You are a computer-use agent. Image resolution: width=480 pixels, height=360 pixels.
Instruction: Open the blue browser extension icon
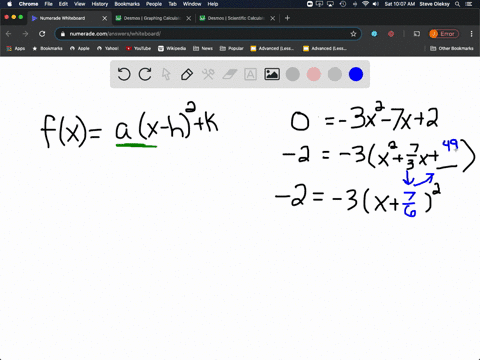[x=374, y=34]
